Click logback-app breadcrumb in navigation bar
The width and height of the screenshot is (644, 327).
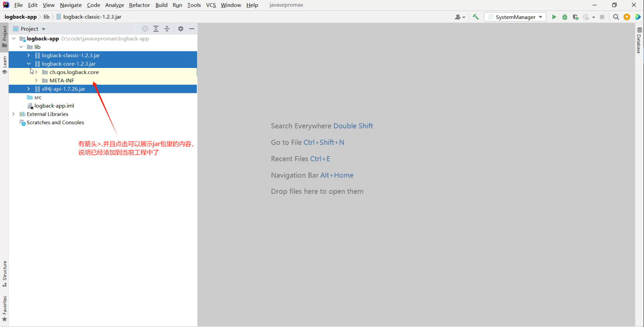point(21,17)
